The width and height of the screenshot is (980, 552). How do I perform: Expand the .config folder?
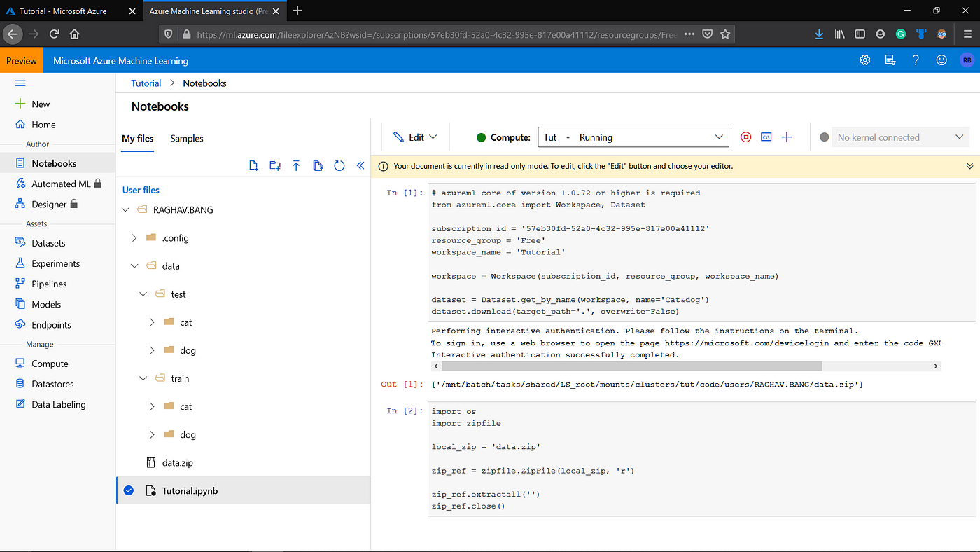pos(134,238)
